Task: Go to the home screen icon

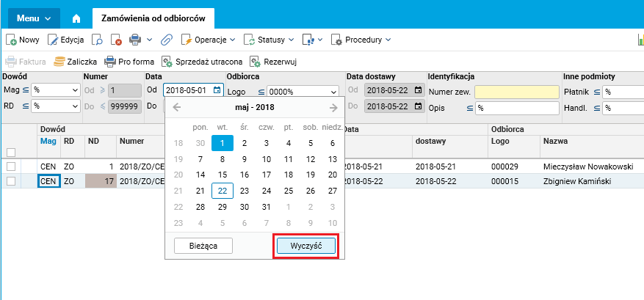Action: 76,19
